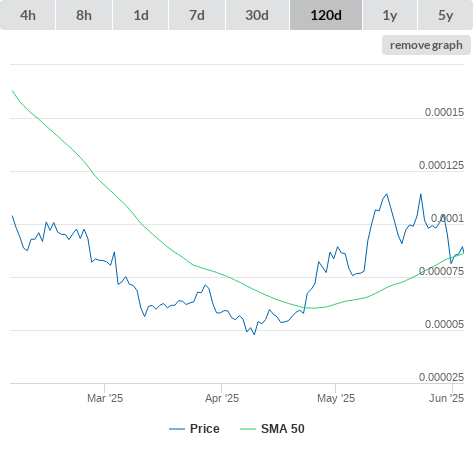This screenshot has height=455, width=474.
Task: Toggle the Price series in legend
Action: [194, 429]
